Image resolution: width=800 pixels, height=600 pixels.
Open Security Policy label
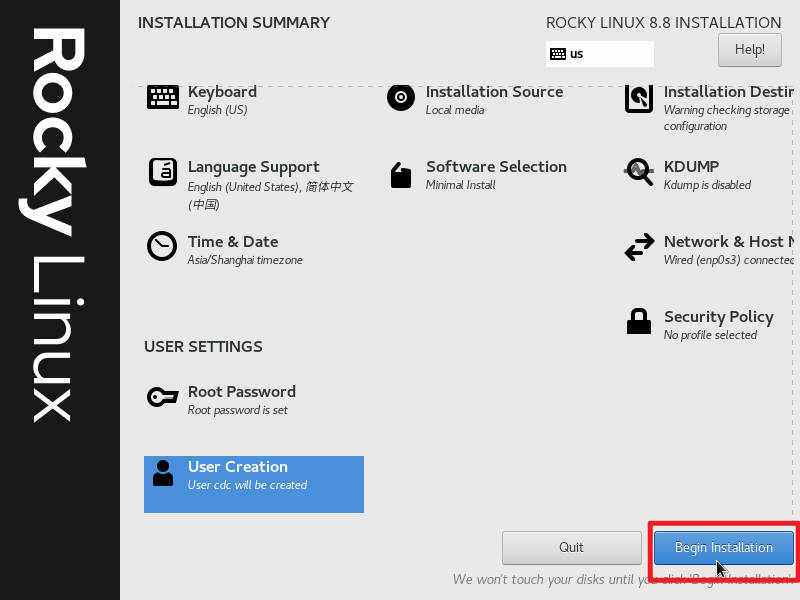(718, 317)
